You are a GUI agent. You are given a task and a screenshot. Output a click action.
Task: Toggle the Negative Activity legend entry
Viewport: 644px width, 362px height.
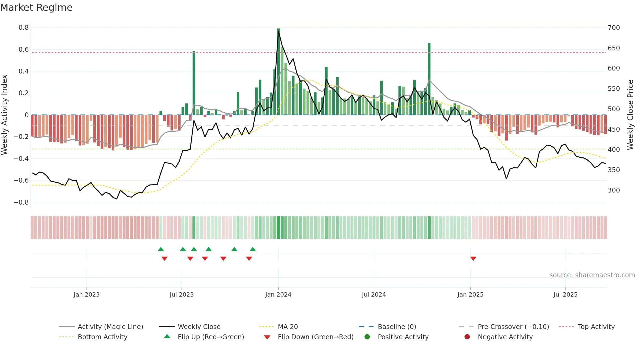[499, 337]
